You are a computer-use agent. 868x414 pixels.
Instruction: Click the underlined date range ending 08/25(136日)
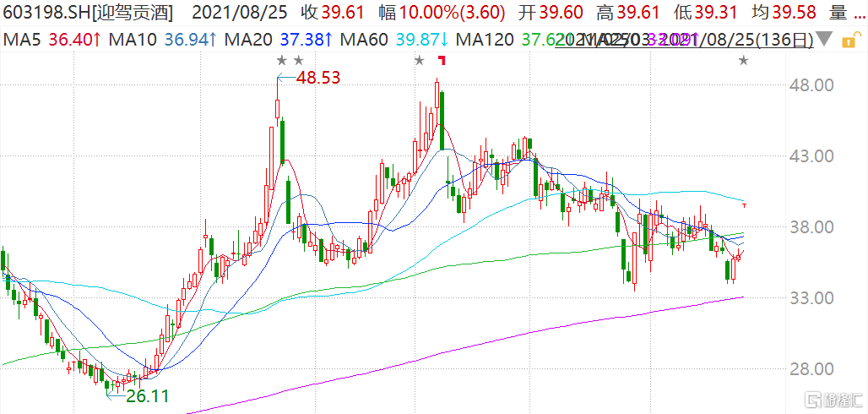[685, 40]
